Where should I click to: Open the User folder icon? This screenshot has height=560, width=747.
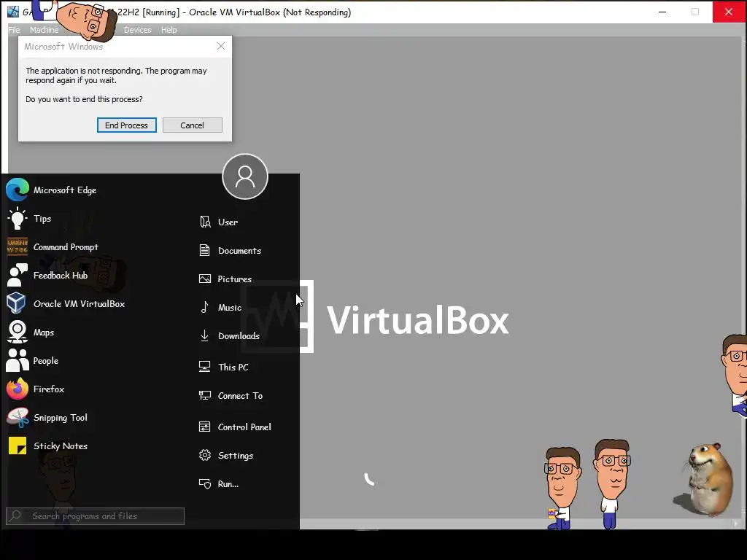pos(205,222)
